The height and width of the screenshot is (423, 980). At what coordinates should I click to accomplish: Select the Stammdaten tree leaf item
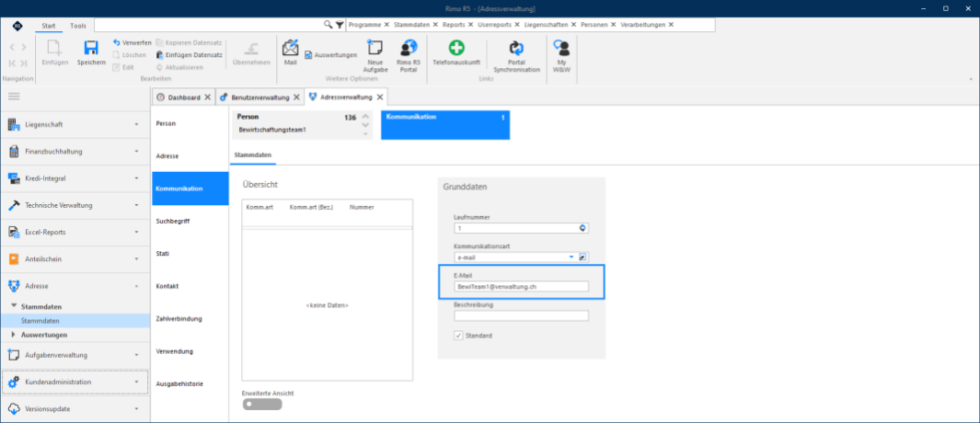pos(40,321)
